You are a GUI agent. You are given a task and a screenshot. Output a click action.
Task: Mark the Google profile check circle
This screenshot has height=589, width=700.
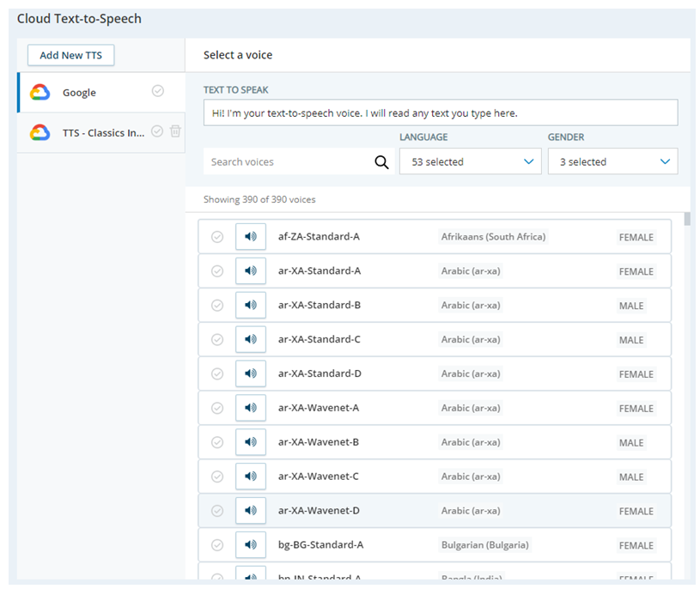(x=157, y=91)
